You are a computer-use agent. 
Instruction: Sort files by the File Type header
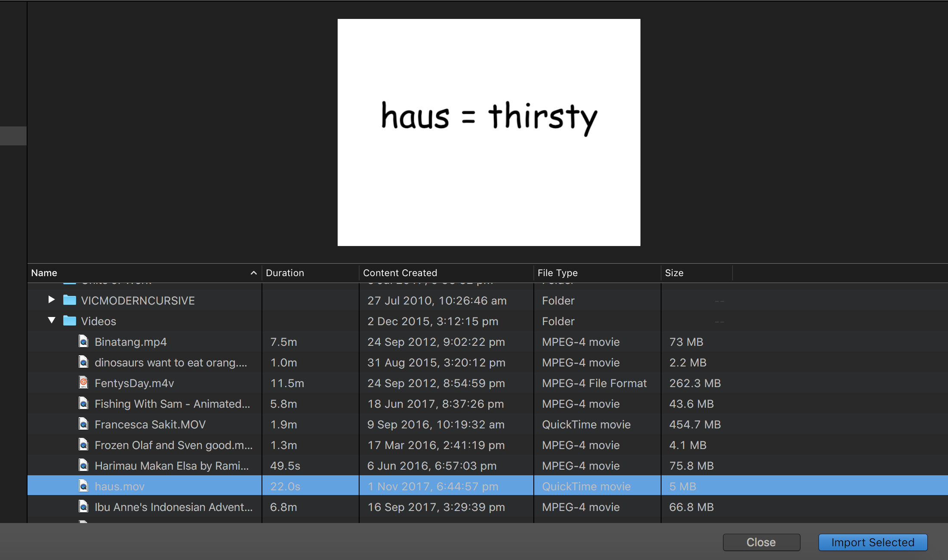(x=557, y=273)
